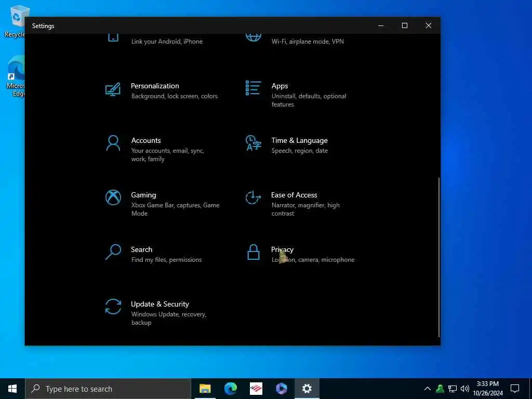Click "Uninstall, defaults, optional features" description

[x=309, y=100]
